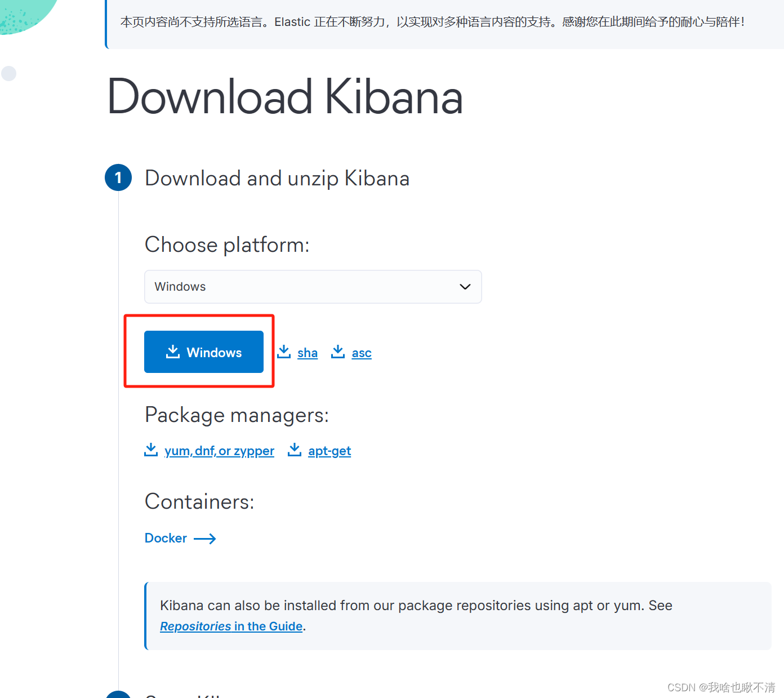
Task: Open the asc signature link
Action: tap(362, 353)
